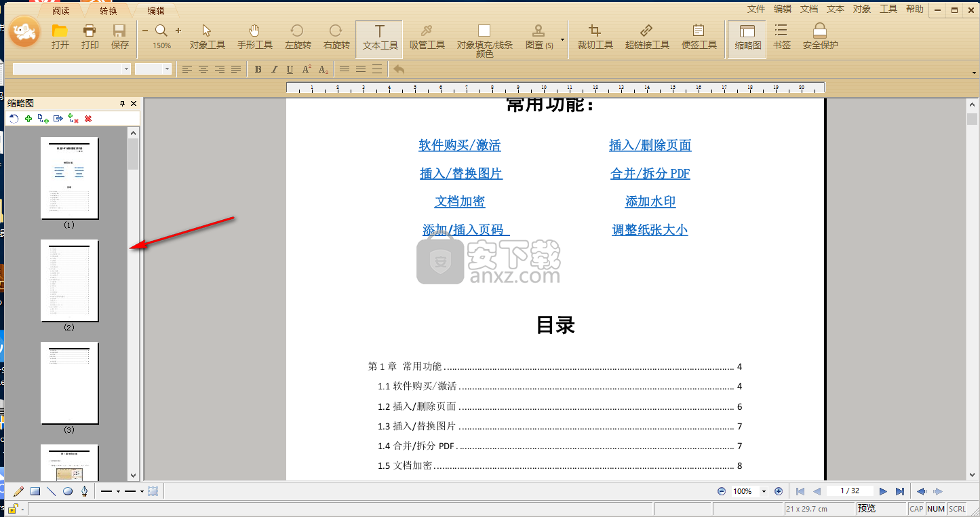The height and width of the screenshot is (517, 980).
Task: Choose the 裁切工具 crop tool
Action: [595, 37]
